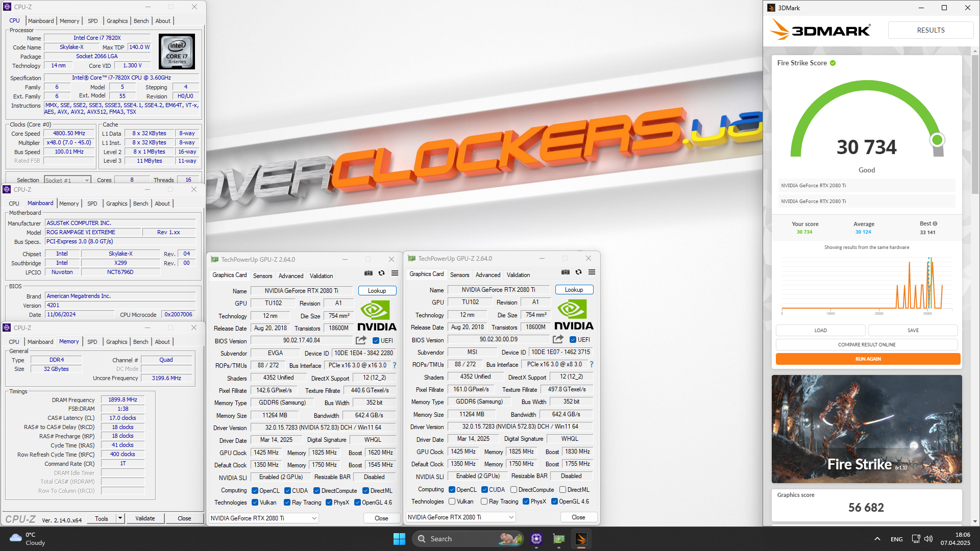Open weather widget on taskbar
The width and height of the screenshot is (980, 551).
[x=28, y=539]
